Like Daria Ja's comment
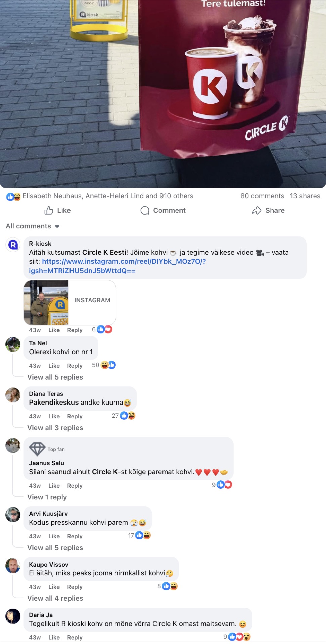326x644 pixels. click(x=54, y=637)
